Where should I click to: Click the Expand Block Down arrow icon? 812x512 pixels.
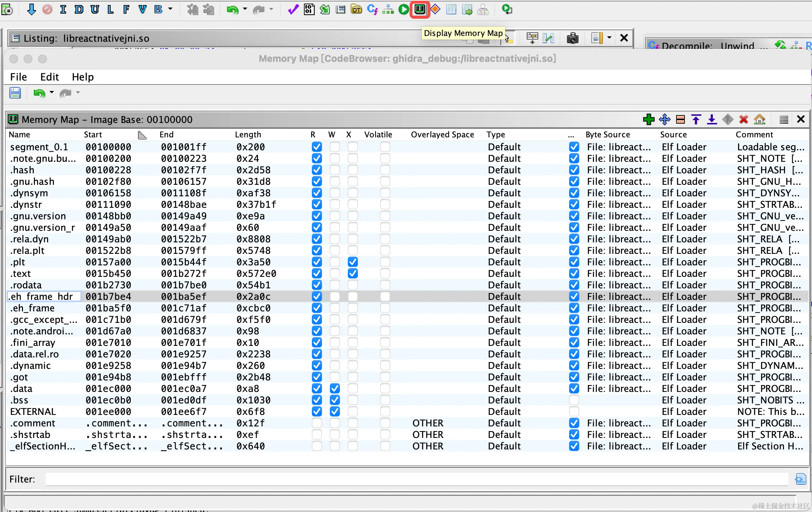coord(712,119)
